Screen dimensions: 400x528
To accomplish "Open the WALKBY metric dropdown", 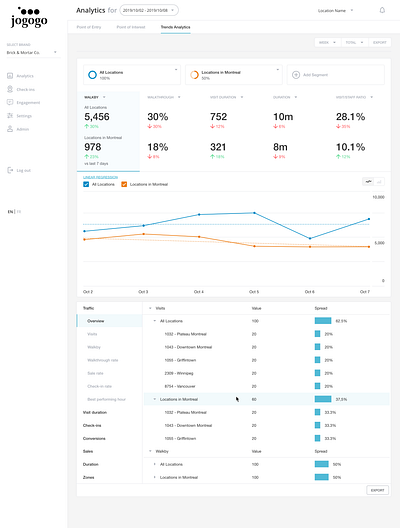I will point(104,97).
